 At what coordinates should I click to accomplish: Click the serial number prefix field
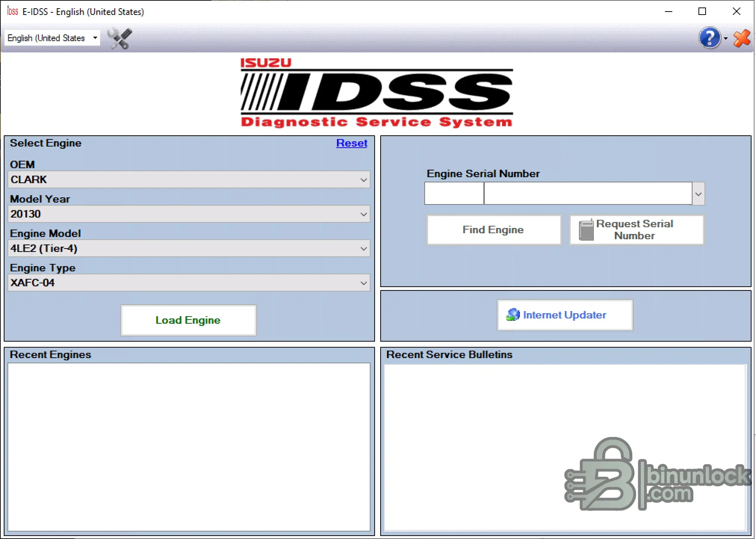(454, 194)
